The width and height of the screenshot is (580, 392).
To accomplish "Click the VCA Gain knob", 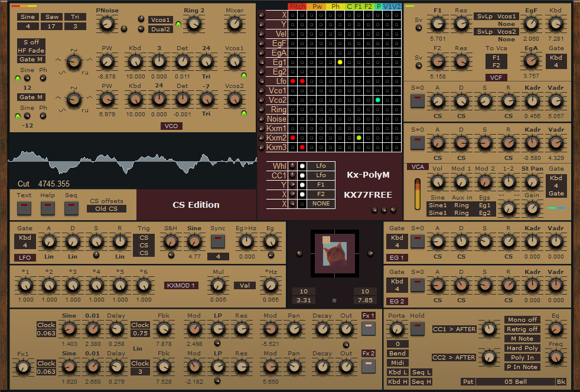I will pyautogui.click(x=532, y=208).
